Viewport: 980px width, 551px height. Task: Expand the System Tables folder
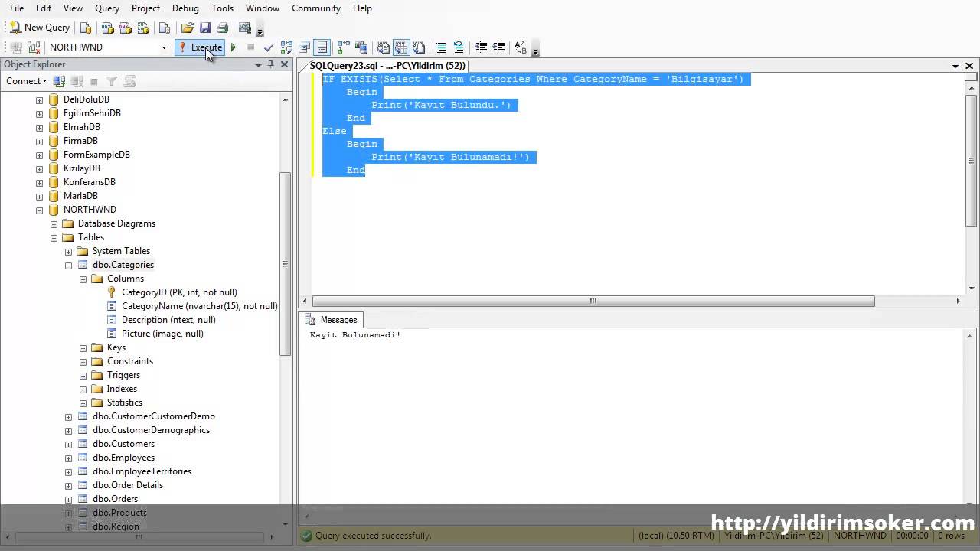pos(68,251)
